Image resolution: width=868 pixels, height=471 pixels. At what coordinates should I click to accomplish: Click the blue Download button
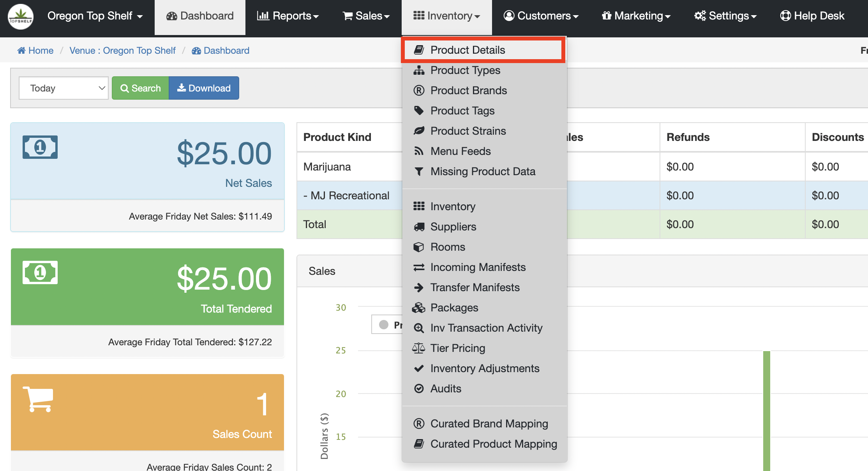pyautogui.click(x=204, y=88)
